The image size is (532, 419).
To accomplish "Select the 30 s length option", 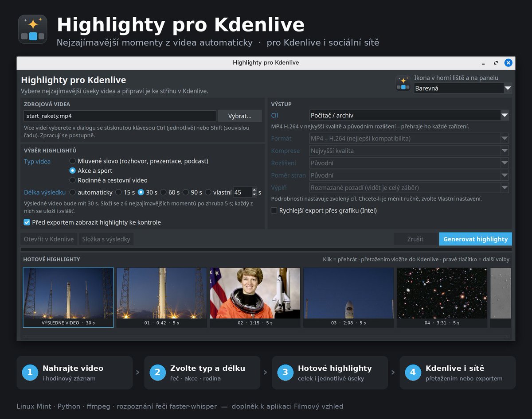I will [x=148, y=192].
